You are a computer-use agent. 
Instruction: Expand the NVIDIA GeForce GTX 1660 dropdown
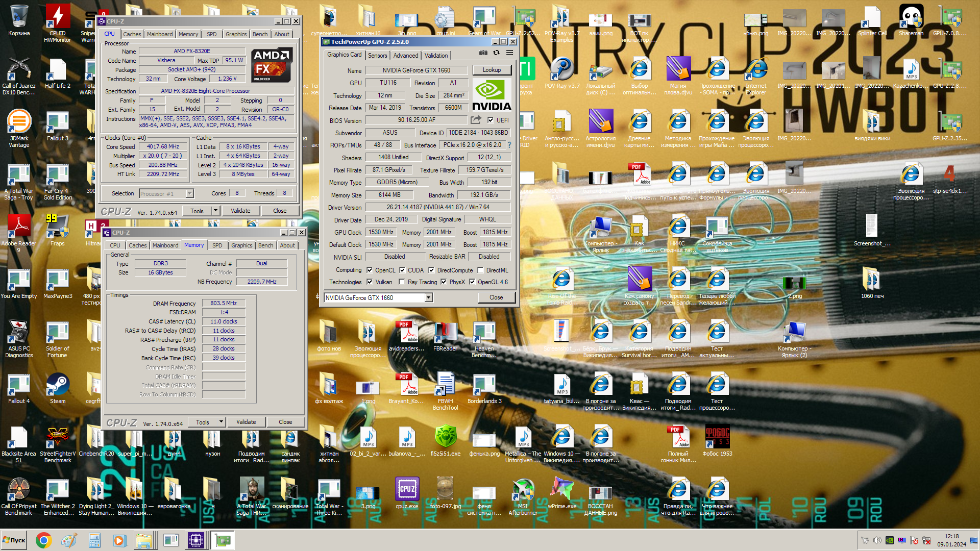(x=428, y=297)
